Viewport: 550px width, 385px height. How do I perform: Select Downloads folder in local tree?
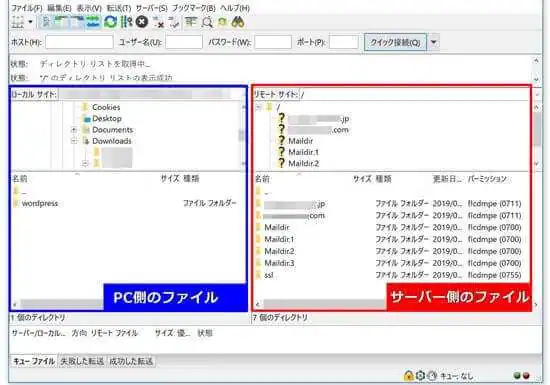click(112, 141)
